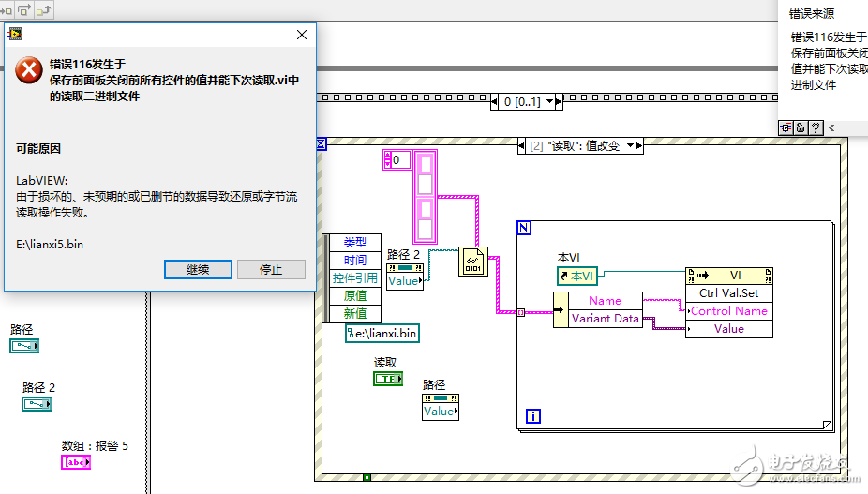868x494 pixels.
Task: Click the 数组：报警 5 string array terminal
Action: [x=76, y=462]
